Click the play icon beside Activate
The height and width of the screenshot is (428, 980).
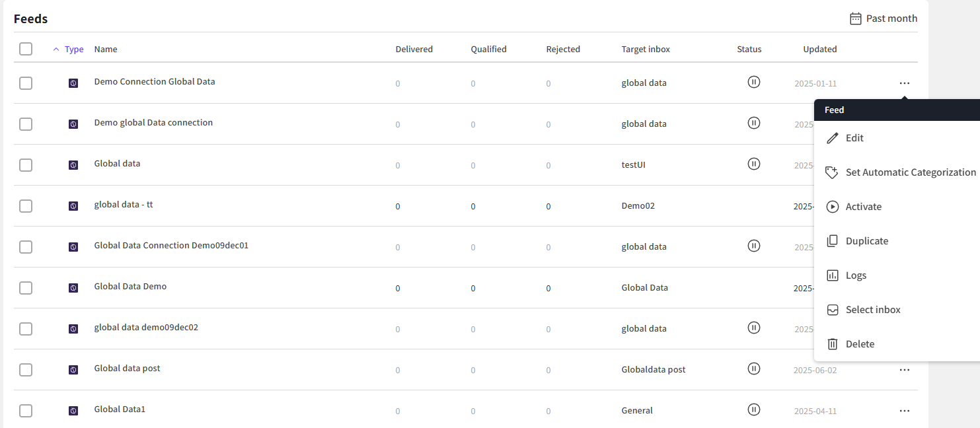833,207
